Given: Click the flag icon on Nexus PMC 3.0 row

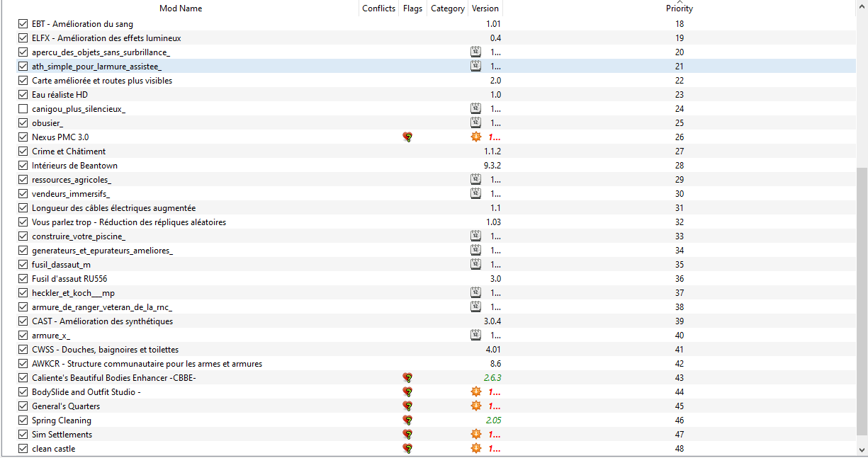Looking at the screenshot, I should click(407, 137).
